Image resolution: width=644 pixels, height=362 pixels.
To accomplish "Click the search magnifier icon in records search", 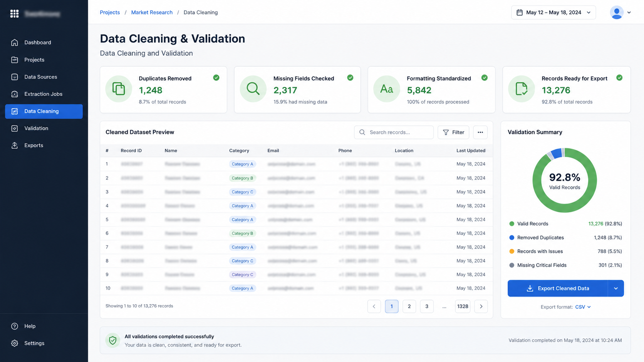I will (362, 132).
